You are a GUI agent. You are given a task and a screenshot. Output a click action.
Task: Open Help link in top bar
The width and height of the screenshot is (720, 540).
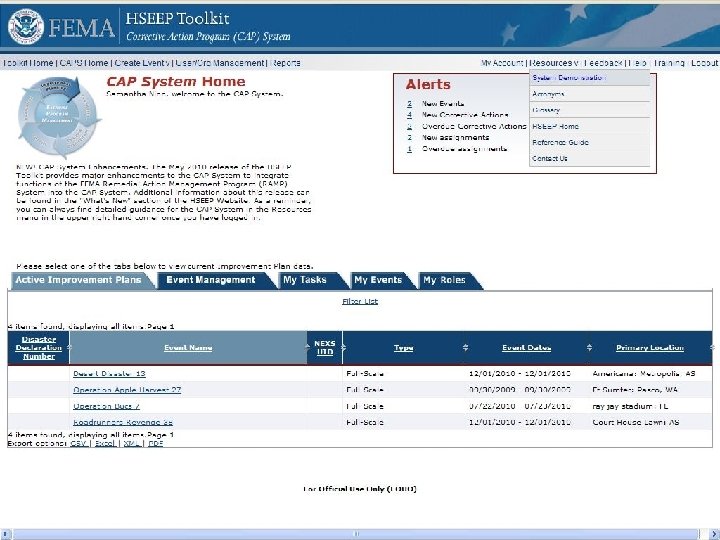[x=637, y=63]
